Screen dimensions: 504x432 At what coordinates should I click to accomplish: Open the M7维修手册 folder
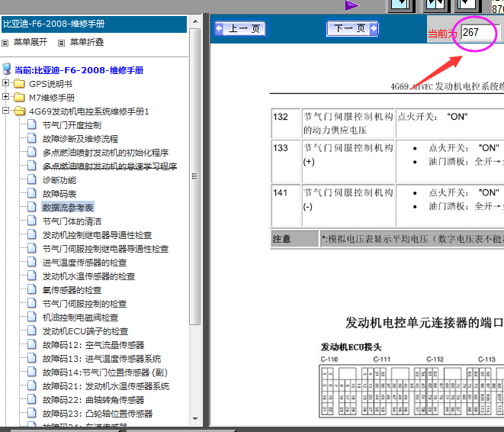pos(52,98)
